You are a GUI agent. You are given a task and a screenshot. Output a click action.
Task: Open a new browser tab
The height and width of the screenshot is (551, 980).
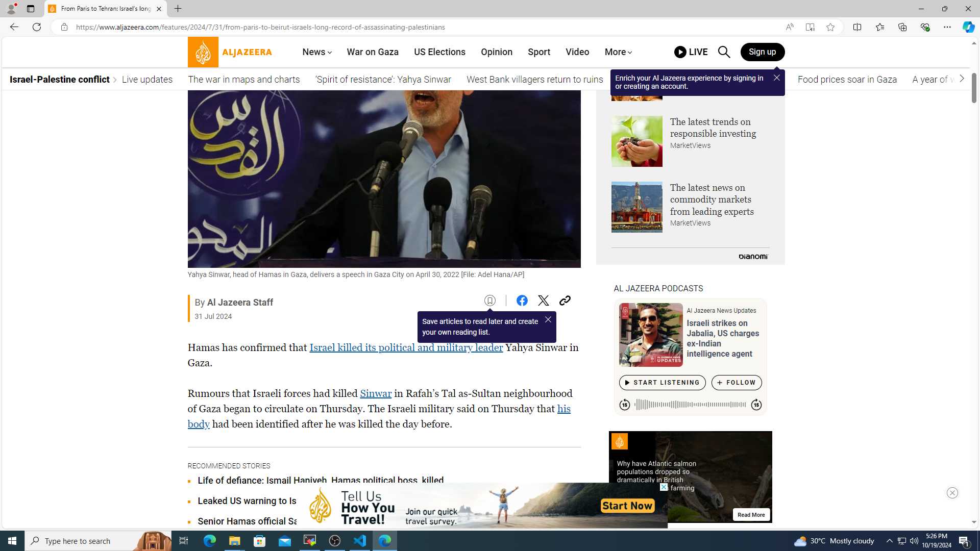[x=178, y=9]
